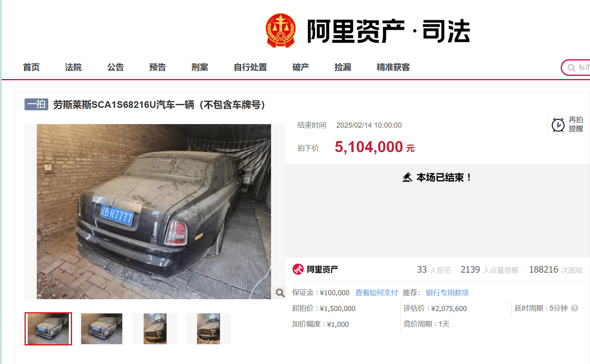The height and width of the screenshot is (364, 590).
Task: Open the 银行专用款项 link
Action: coord(447,292)
